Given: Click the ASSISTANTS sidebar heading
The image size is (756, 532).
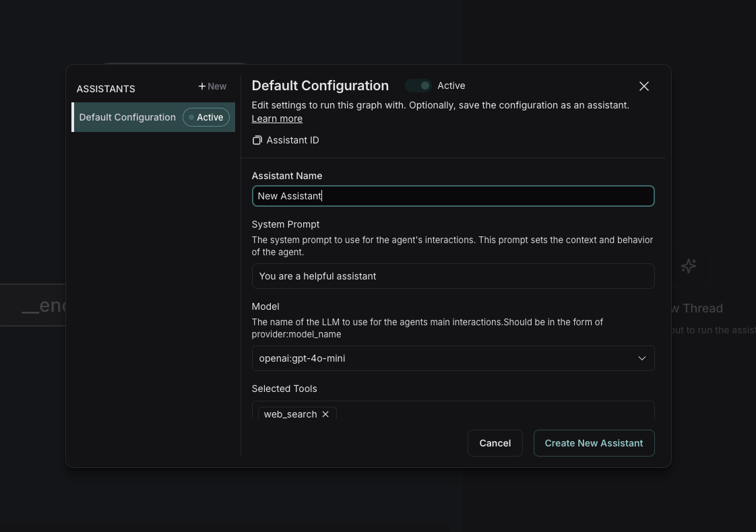Looking at the screenshot, I should click(x=106, y=89).
